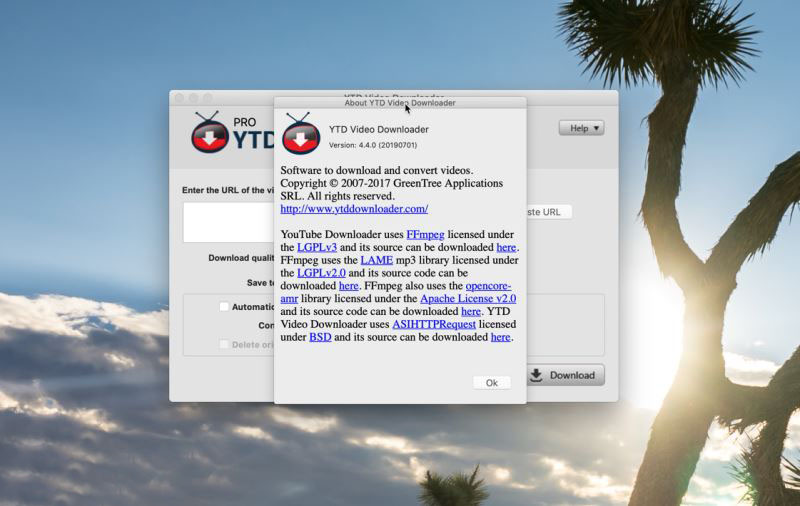Open the Help dropdown menu
Screen dimensions: 800x506
[581, 128]
